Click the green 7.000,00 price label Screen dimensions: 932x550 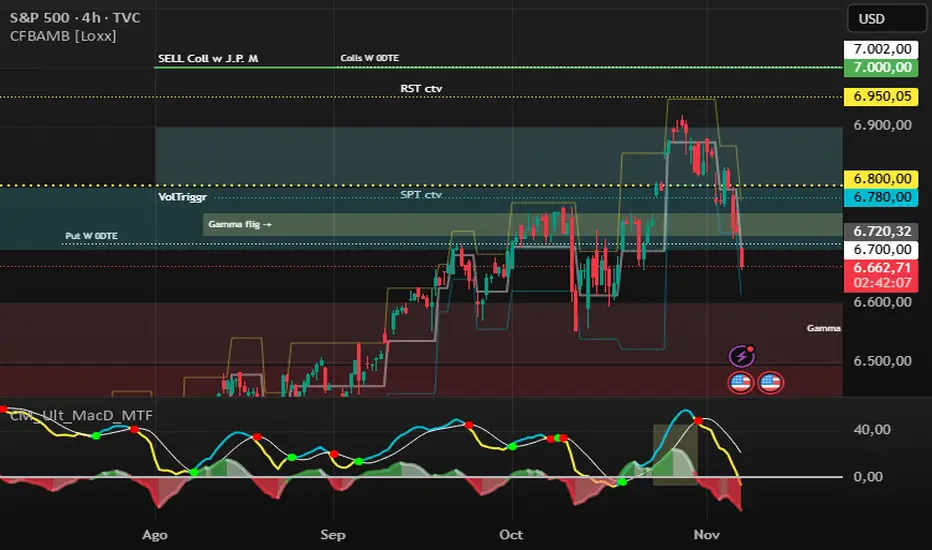point(881,67)
